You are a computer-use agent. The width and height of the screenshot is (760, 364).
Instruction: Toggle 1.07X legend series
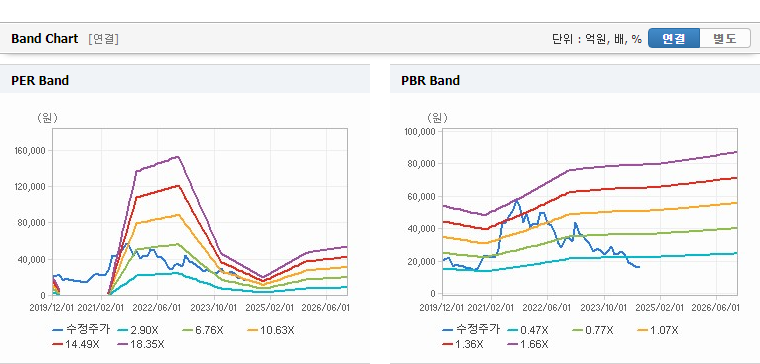pos(657,330)
